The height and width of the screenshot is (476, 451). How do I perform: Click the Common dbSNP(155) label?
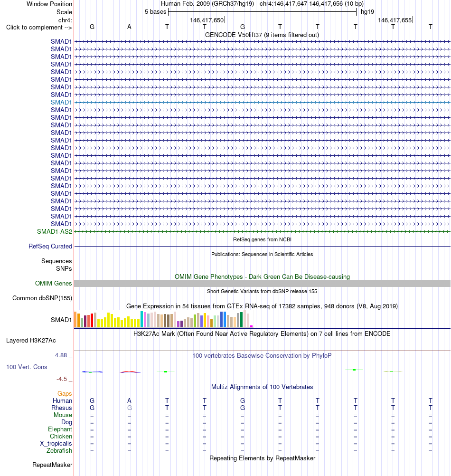[42, 298]
